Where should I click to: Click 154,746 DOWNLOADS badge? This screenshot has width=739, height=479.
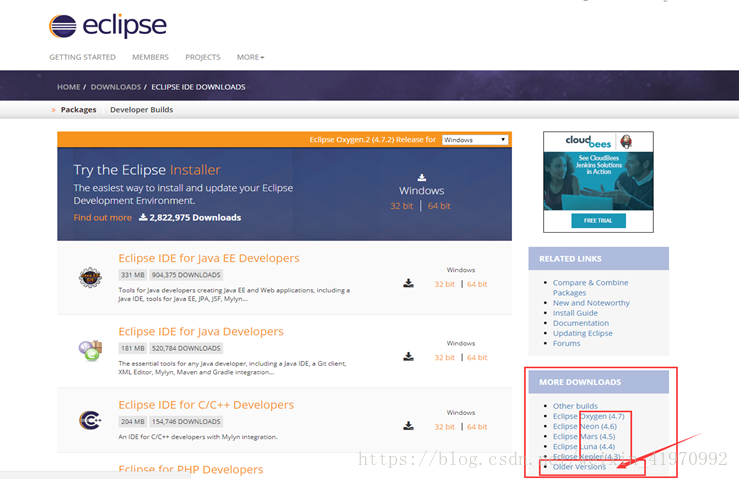tap(186, 421)
